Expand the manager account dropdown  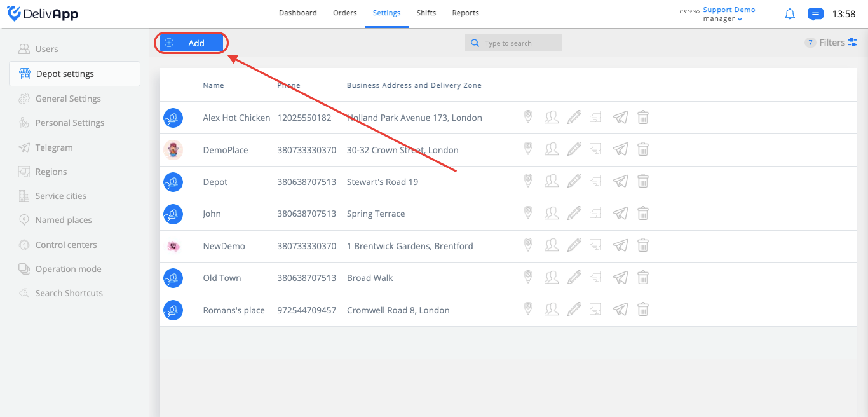pos(722,19)
